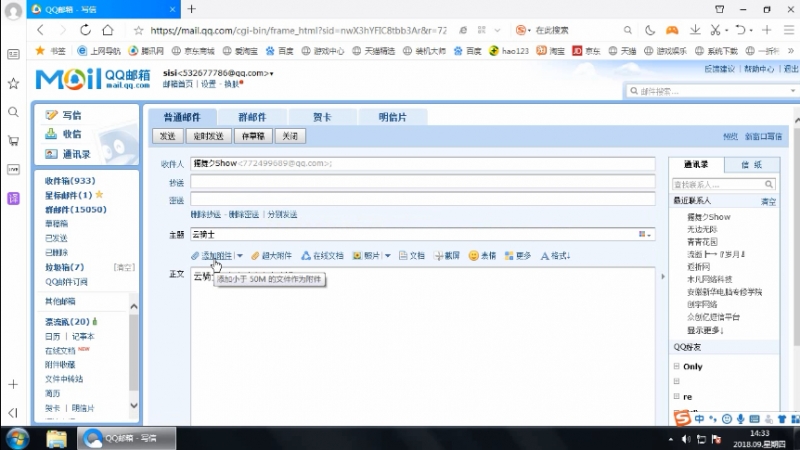
Task: Click the Send (发送) button
Action: pos(167,136)
